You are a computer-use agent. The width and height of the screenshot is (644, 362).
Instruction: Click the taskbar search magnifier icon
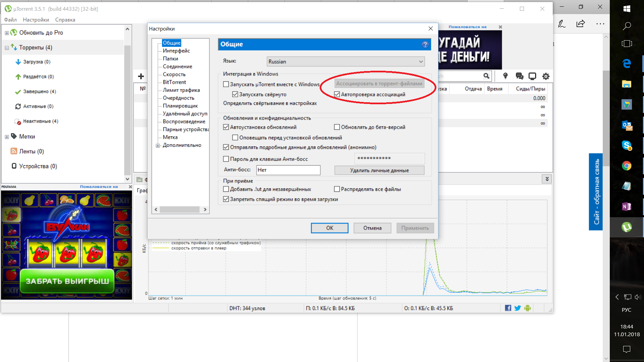click(627, 26)
